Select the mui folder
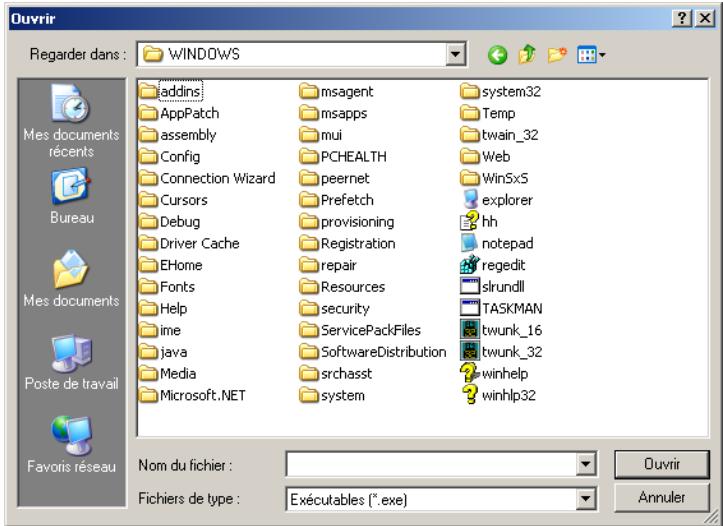The width and height of the screenshot is (723, 526). [321, 135]
